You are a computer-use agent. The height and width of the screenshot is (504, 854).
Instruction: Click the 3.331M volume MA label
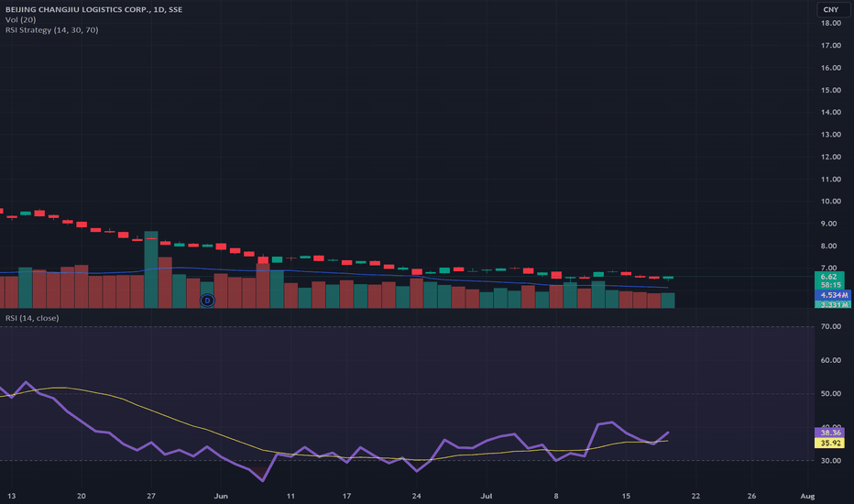pos(833,304)
